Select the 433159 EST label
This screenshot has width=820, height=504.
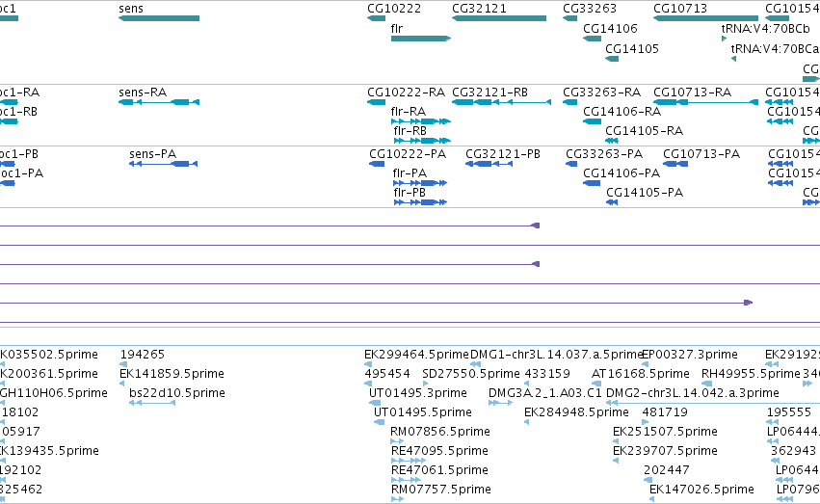[547, 374]
